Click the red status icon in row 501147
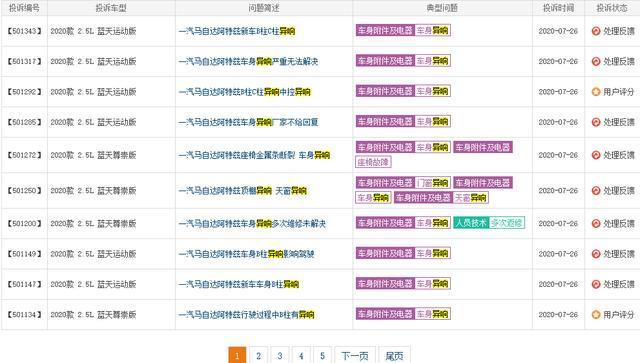Image resolution: width=640 pixels, height=363 pixels. (596, 284)
